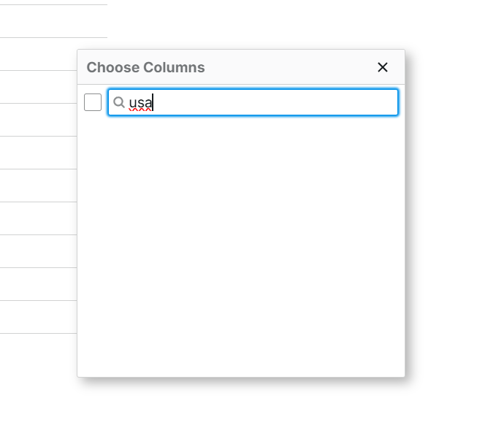
Task: Click the "Choose Columns" title text
Action: (145, 67)
